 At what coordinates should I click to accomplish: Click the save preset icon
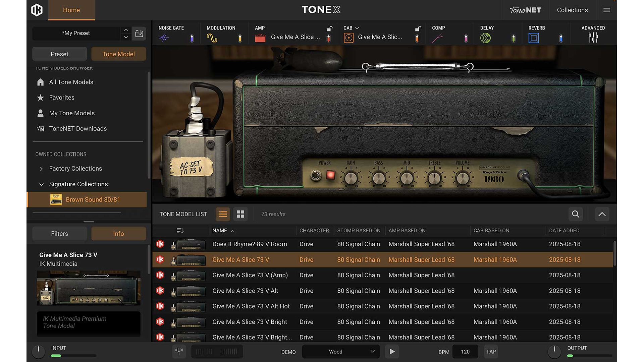[139, 33]
